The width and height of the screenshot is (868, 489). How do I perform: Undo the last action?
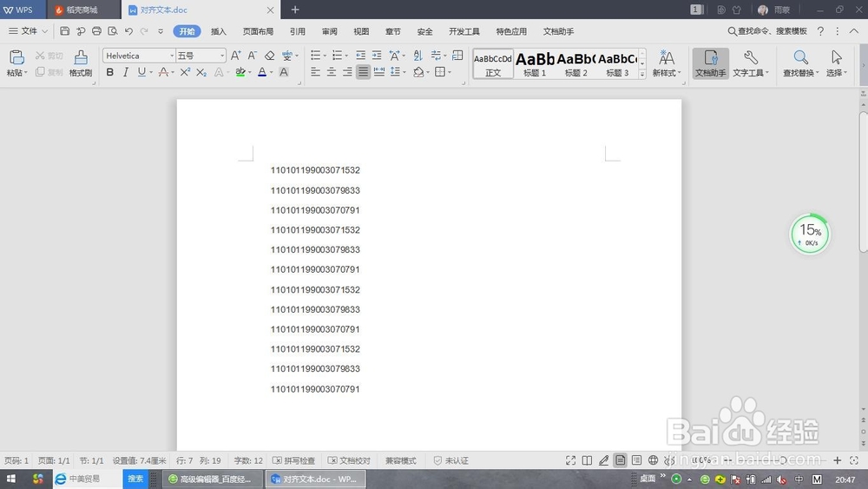tap(128, 31)
